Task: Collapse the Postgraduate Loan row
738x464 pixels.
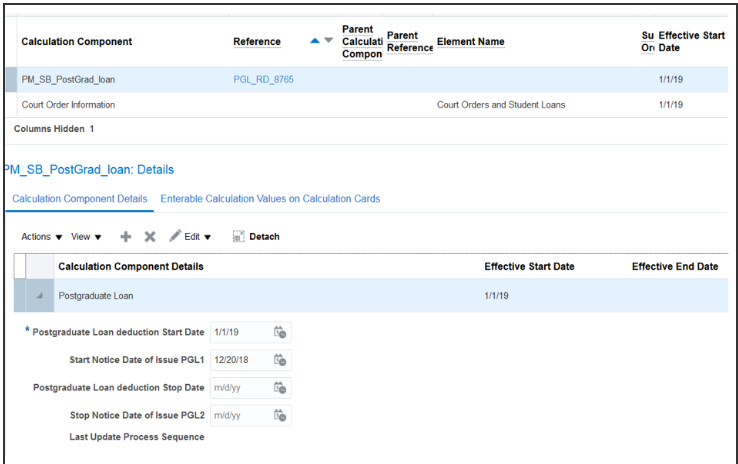Action: tap(40, 296)
